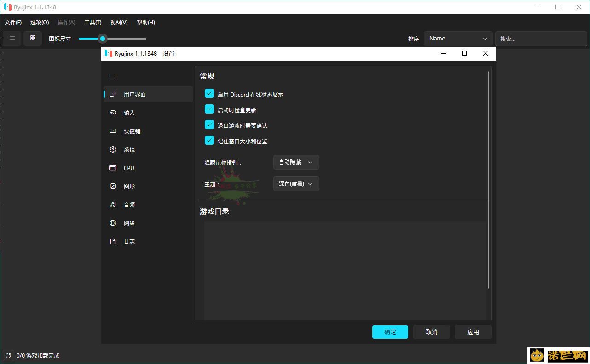Switch main window to grid view icon
This screenshot has height=364, width=590.
(33, 38)
